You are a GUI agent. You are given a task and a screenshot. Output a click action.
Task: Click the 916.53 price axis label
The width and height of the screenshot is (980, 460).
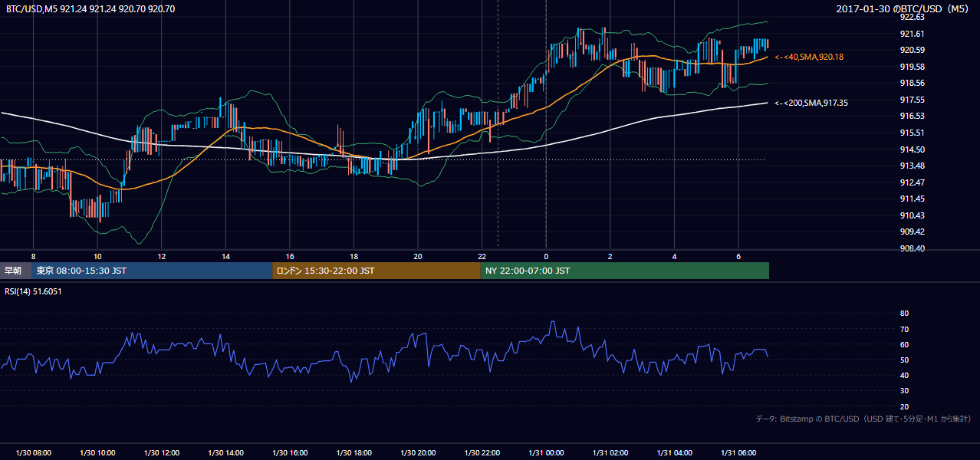tap(913, 116)
